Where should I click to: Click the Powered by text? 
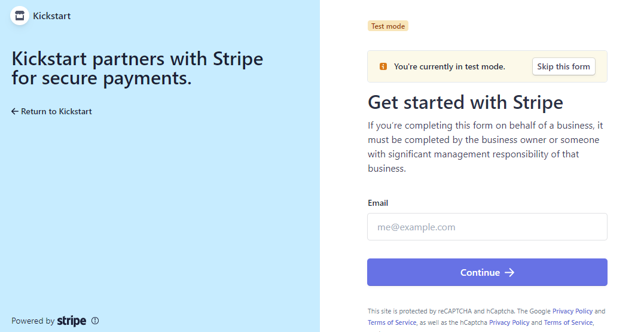point(33,321)
